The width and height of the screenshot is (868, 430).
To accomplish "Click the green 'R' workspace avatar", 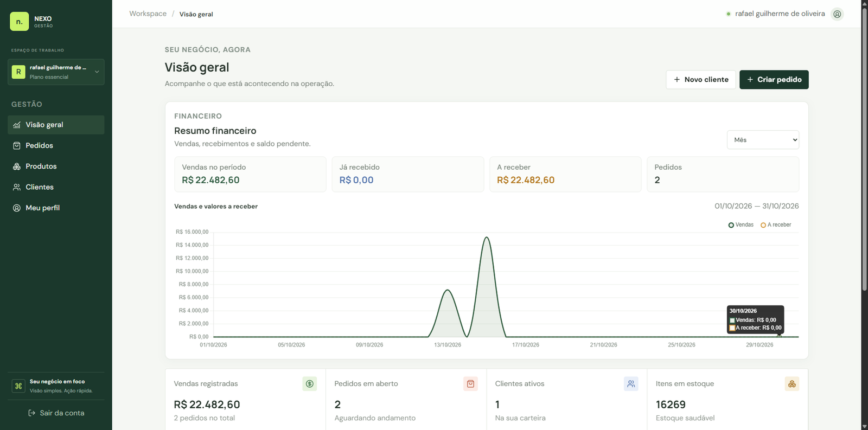I will pyautogui.click(x=18, y=72).
